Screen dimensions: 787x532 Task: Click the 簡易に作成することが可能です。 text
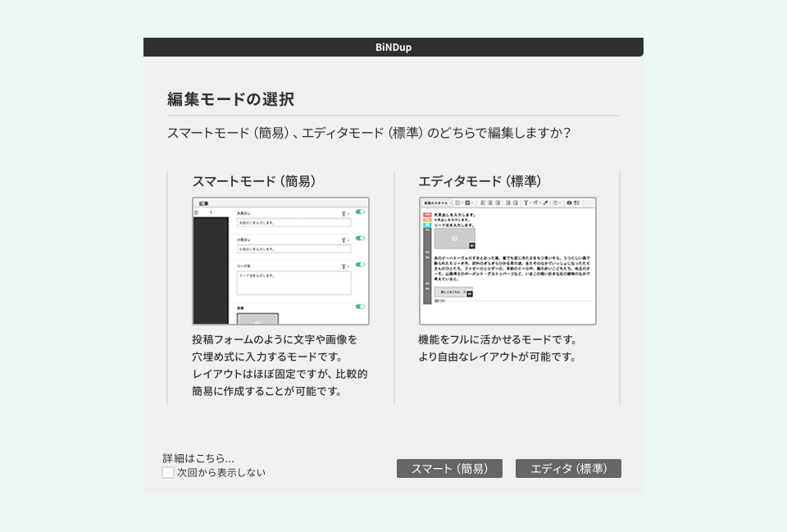tap(267, 391)
